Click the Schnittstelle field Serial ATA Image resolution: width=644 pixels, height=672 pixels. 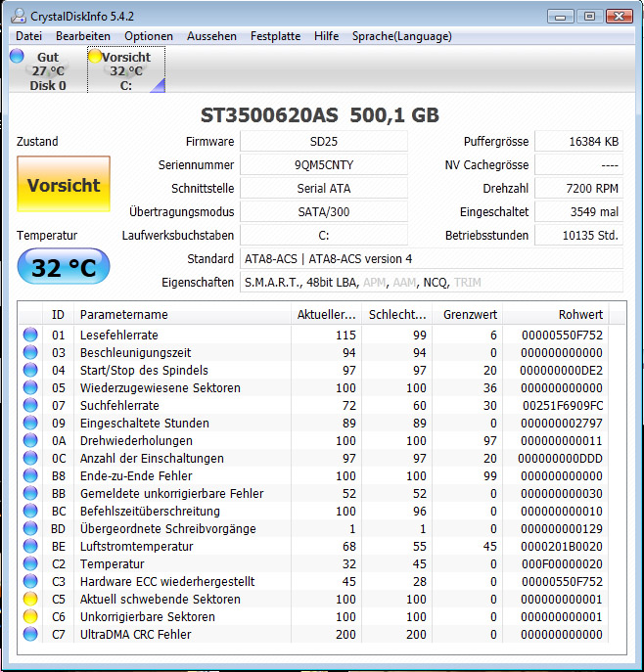point(324,189)
